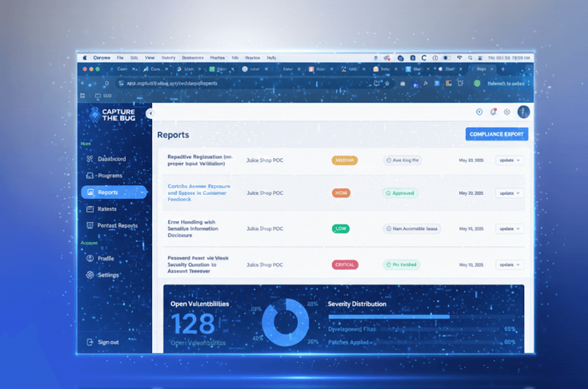Bookmark page with the star icon
588x389 pixels.
tap(387, 83)
